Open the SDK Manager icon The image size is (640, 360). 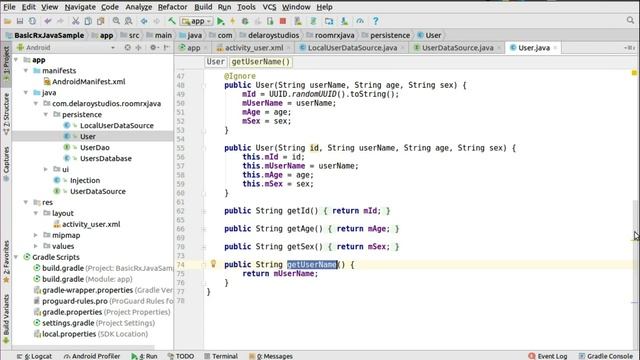click(344, 21)
